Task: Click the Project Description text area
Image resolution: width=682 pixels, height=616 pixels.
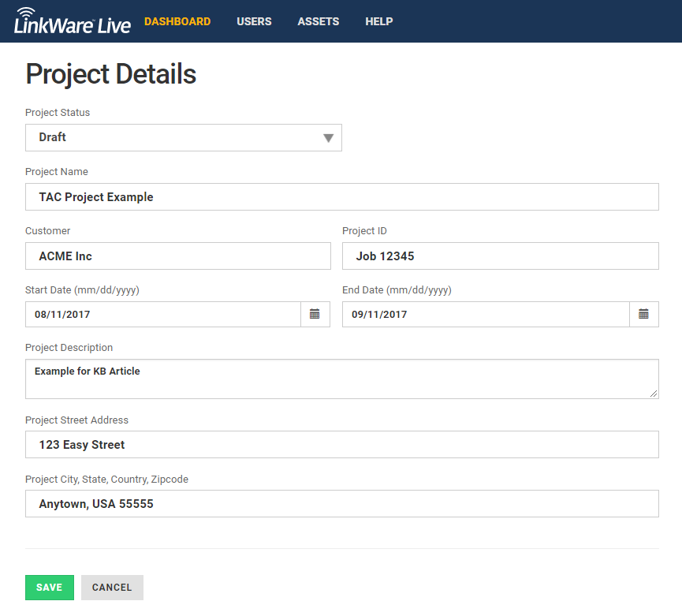Action: [342, 379]
